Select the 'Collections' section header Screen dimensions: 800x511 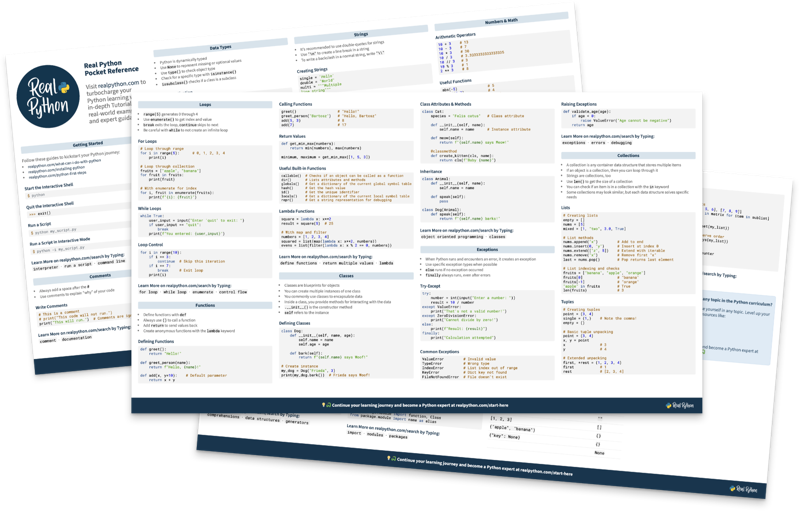pyautogui.click(x=627, y=155)
